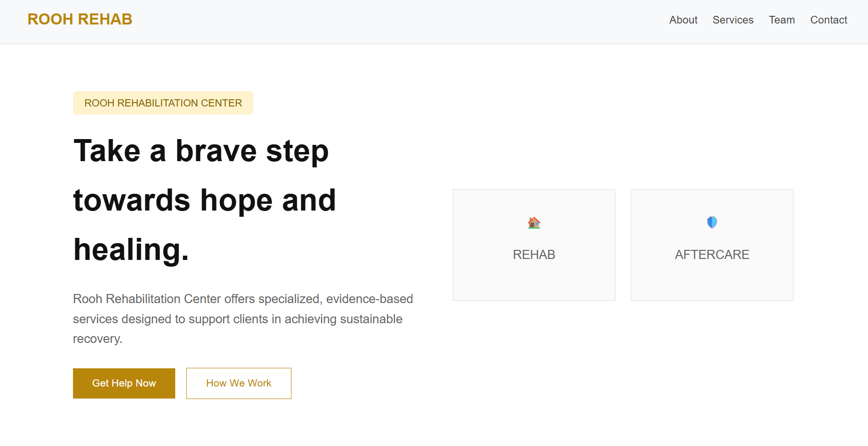Click the ROOH REHAB site logo

click(80, 19)
